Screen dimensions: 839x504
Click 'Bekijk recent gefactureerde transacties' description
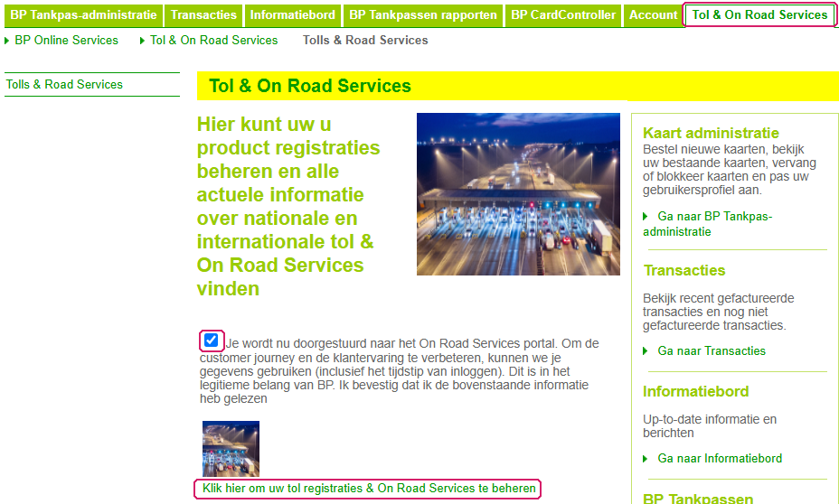tap(718, 312)
